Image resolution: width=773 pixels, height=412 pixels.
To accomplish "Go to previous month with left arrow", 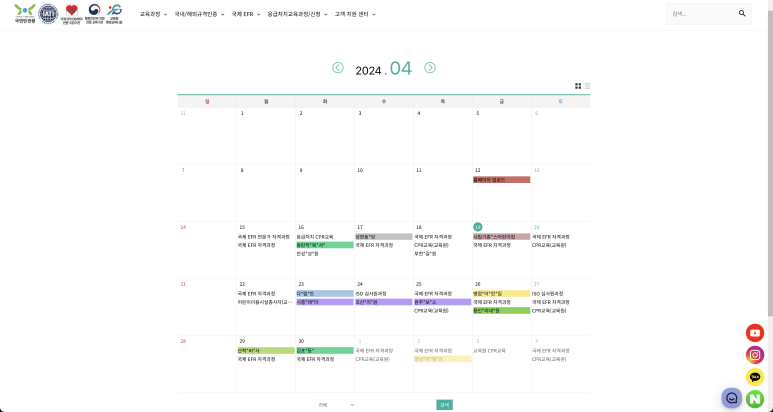I will coord(338,68).
